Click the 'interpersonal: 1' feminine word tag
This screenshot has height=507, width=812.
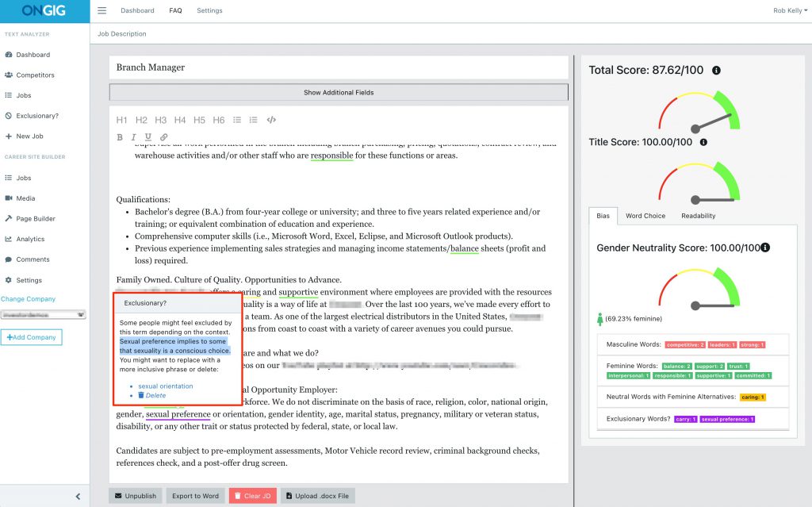pyautogui.click(x=628, y=376)
